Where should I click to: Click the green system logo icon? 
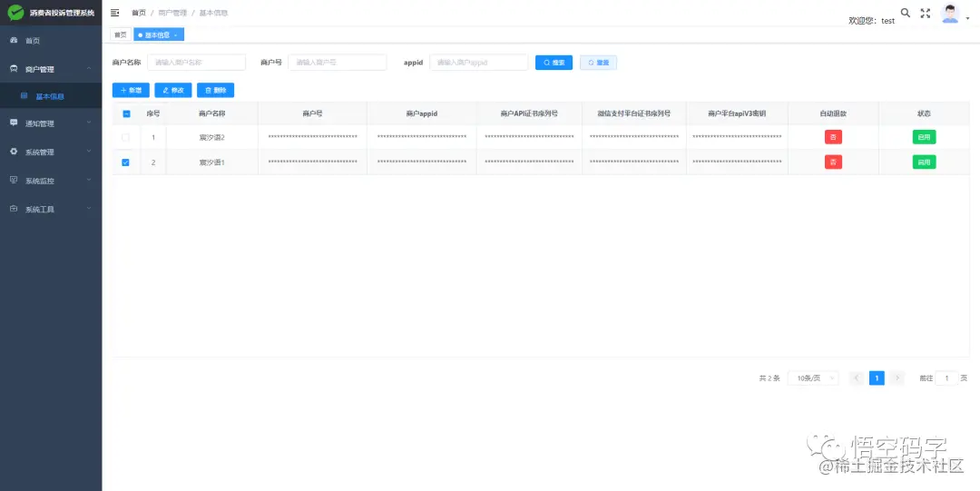pyautogui.click(x=15, y=13)
